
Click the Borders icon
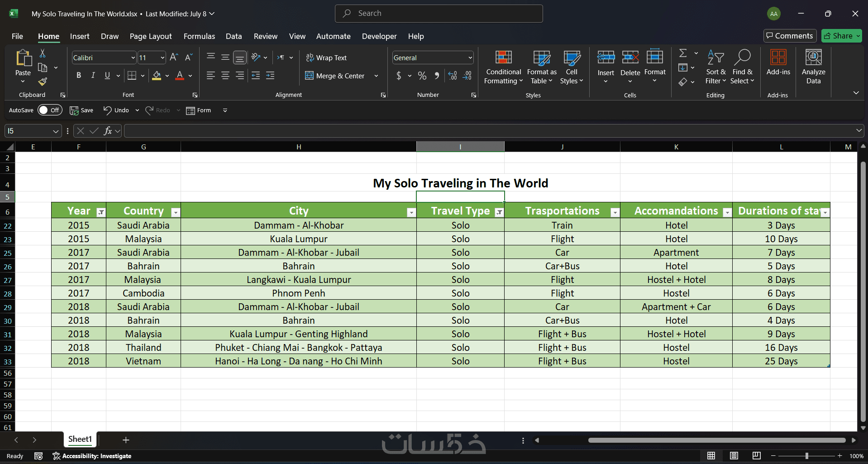click(x=132, y=76)
